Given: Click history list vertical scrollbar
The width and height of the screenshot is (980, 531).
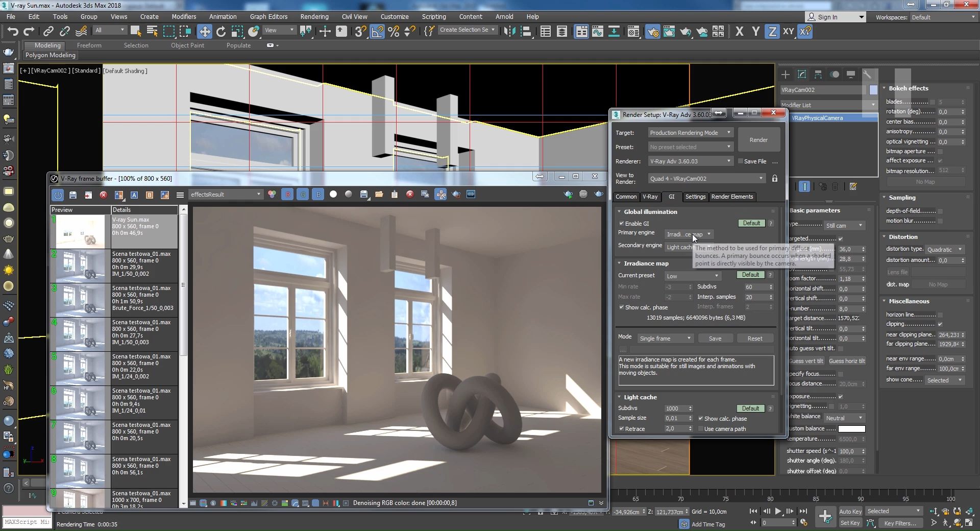Looking at the screenshot, I should [183, 286].
